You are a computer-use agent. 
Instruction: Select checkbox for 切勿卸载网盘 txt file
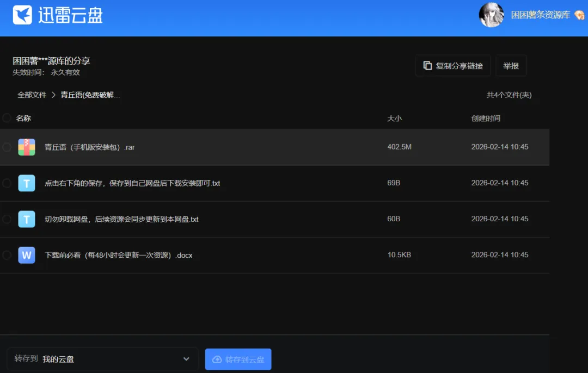[x=7, y=219]
